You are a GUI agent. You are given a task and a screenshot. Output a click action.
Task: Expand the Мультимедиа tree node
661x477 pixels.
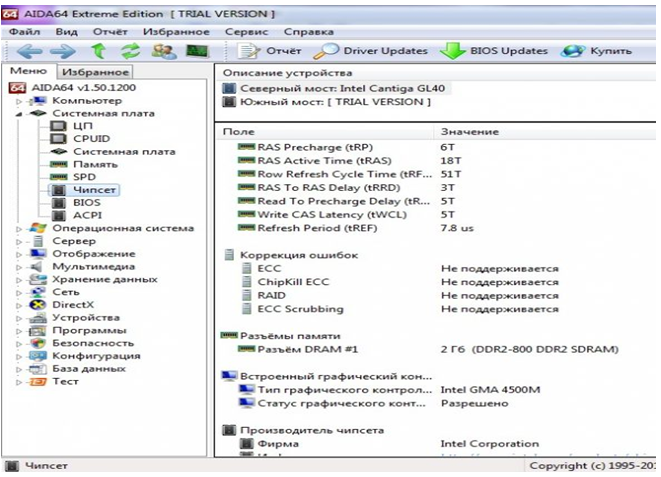[19, 267]
